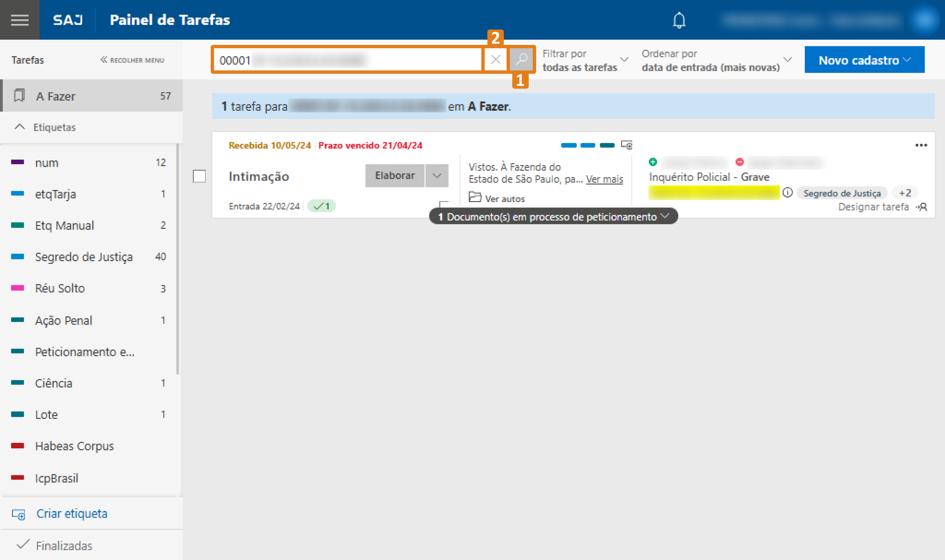The image size is (945, 560).
Task: Click the Elaborar button
Action: click(x=394, y=176)
